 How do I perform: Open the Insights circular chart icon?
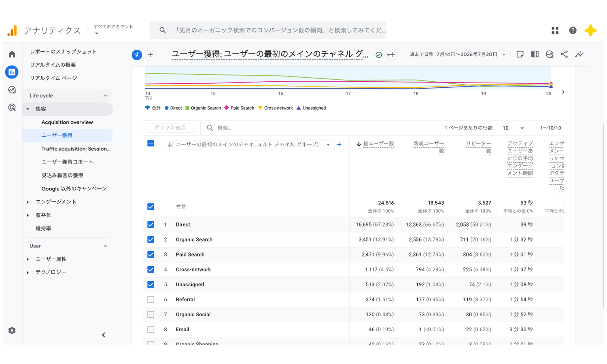550,54
